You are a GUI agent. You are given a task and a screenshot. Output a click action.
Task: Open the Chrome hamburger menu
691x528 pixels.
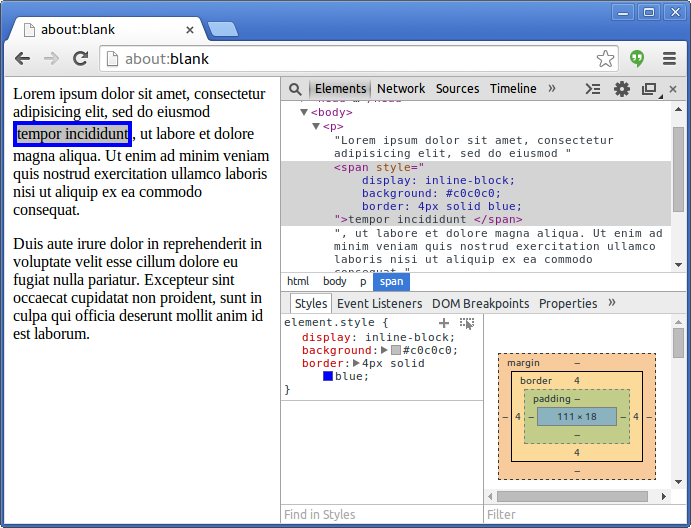pos(669,59)
